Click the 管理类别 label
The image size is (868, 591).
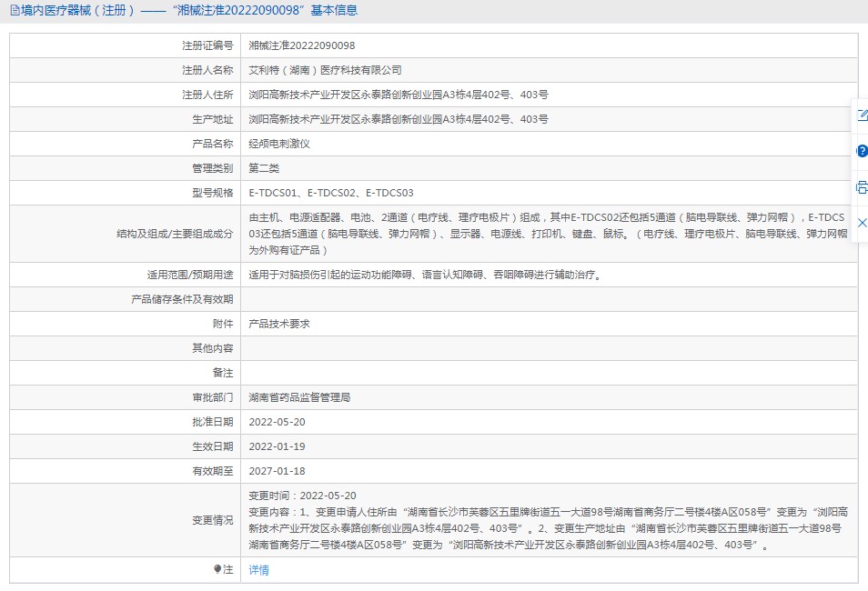coord(213,168)
